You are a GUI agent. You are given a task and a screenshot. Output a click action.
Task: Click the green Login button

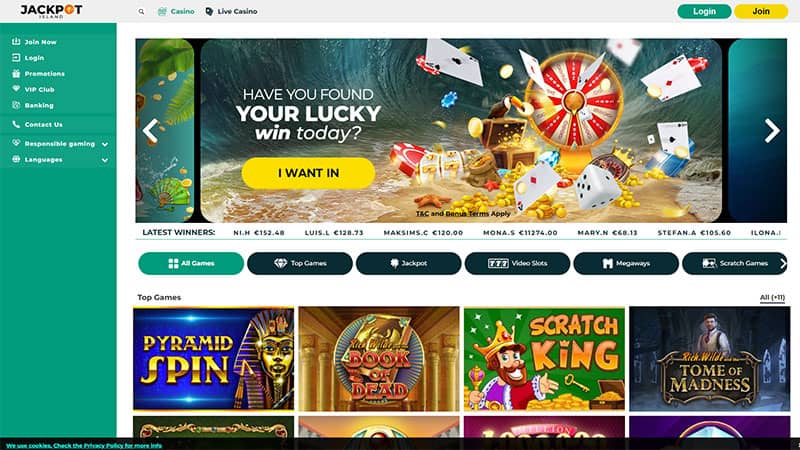tap(704, 11)
